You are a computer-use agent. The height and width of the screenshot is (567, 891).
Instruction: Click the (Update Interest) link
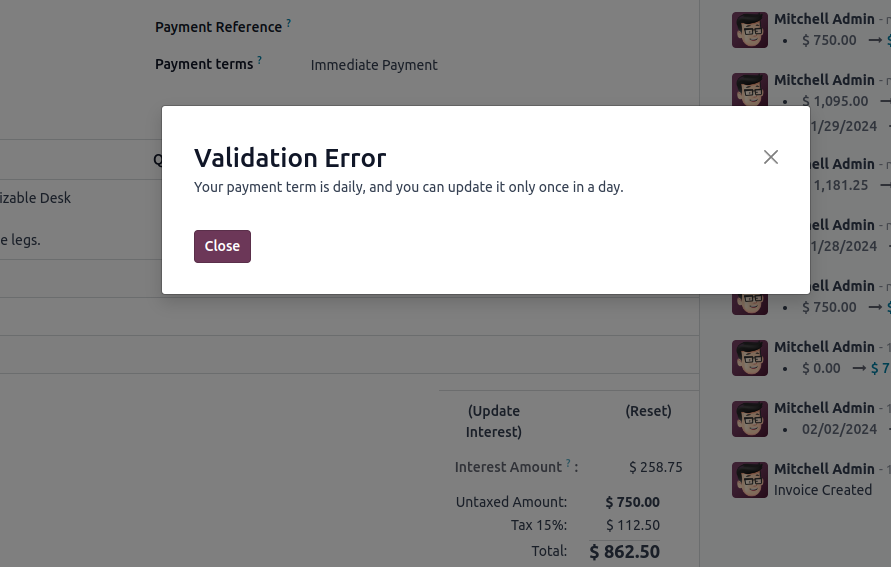(494, 421)
